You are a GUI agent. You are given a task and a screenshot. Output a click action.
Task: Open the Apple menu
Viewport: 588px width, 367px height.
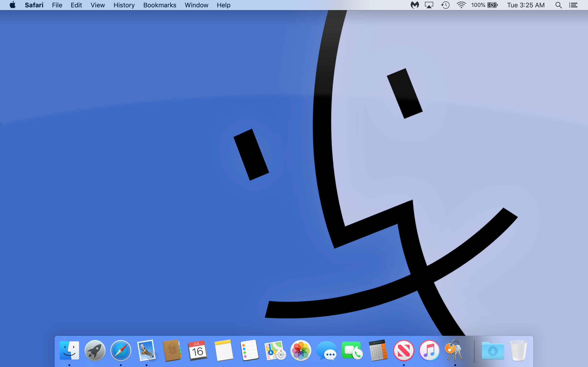tap(13, 5)
